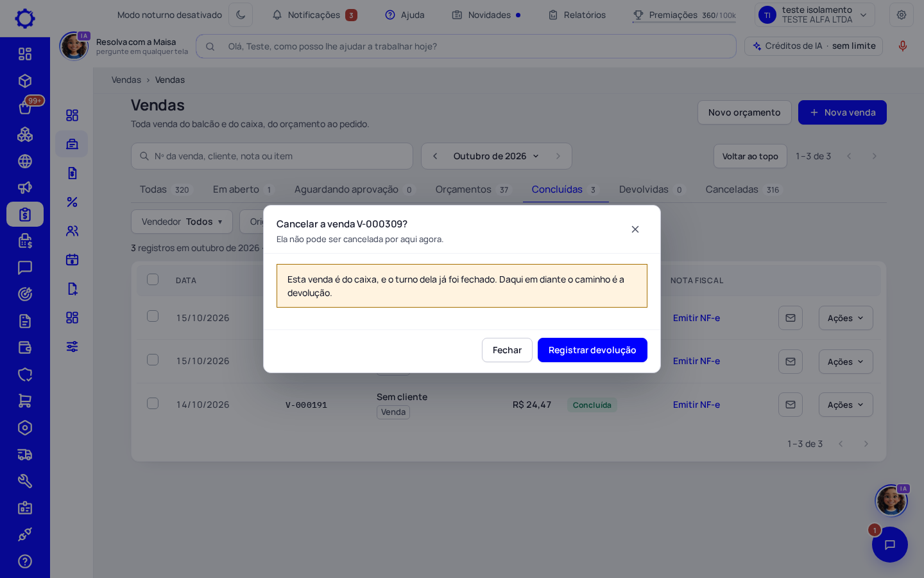924x578 pixels.
Task: Open Notificações bell icon
Action: pyautogui.click(x=277, y=15)
